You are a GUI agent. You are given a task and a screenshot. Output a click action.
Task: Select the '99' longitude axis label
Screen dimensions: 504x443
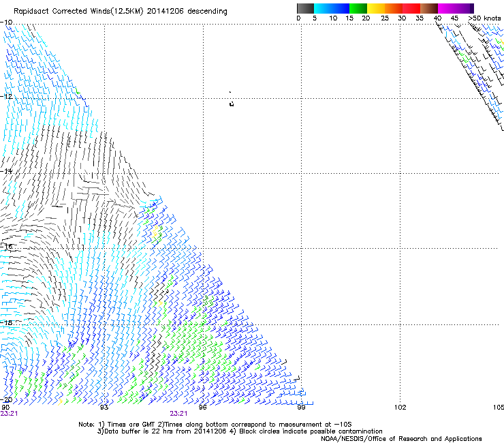pos(301,408)
